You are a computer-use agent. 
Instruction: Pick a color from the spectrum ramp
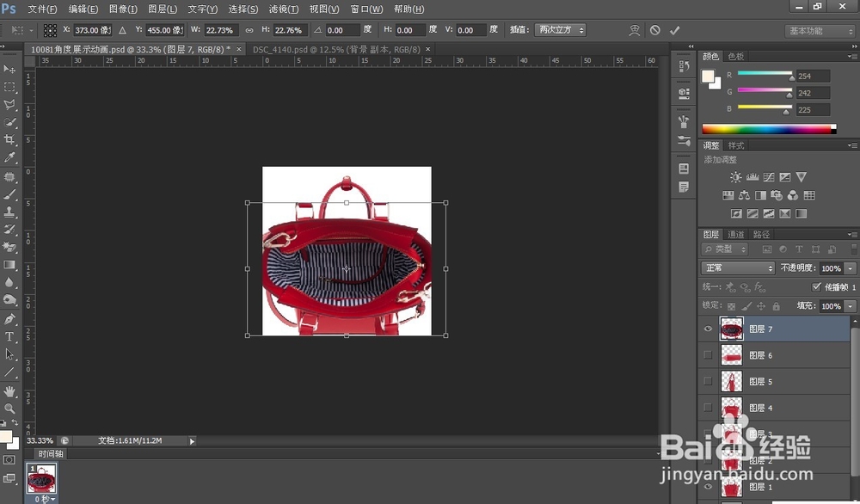point(769,129)
